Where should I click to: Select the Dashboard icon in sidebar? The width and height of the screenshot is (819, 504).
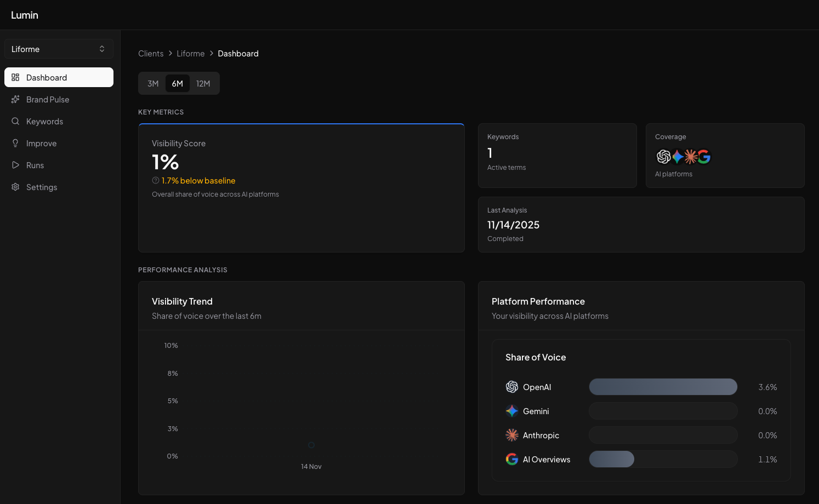16,77
